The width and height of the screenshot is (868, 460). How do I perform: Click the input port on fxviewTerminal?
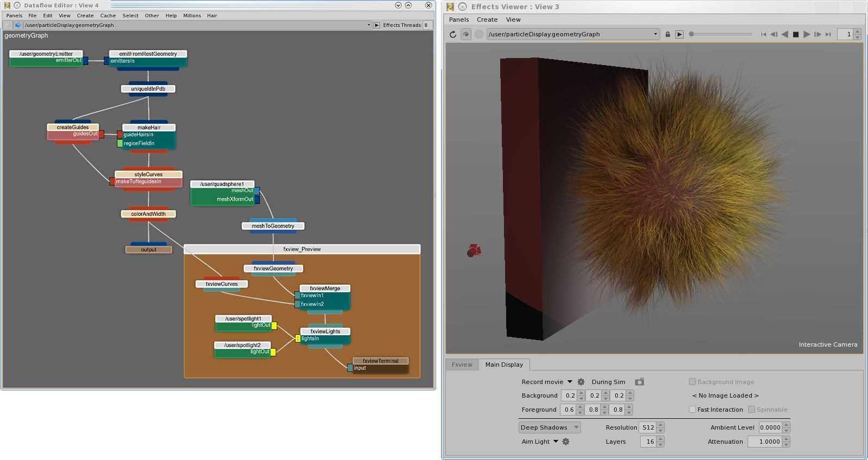350,368
